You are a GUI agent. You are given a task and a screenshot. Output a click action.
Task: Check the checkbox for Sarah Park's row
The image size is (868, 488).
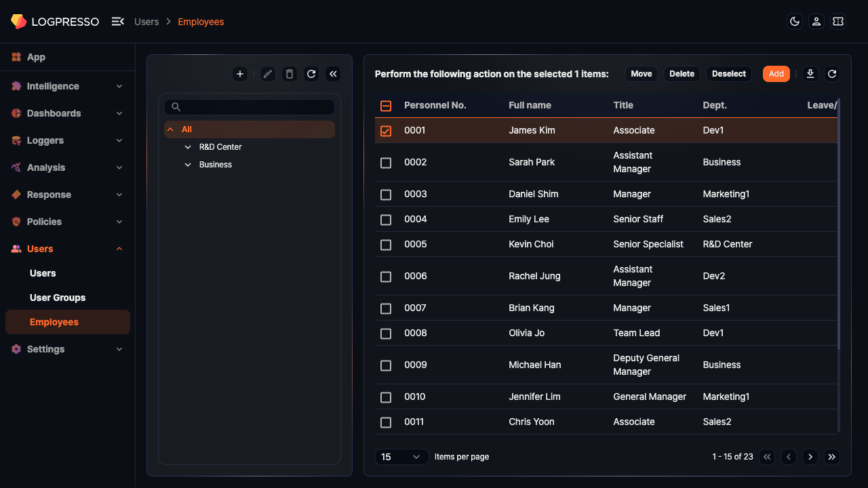point(386,163)
